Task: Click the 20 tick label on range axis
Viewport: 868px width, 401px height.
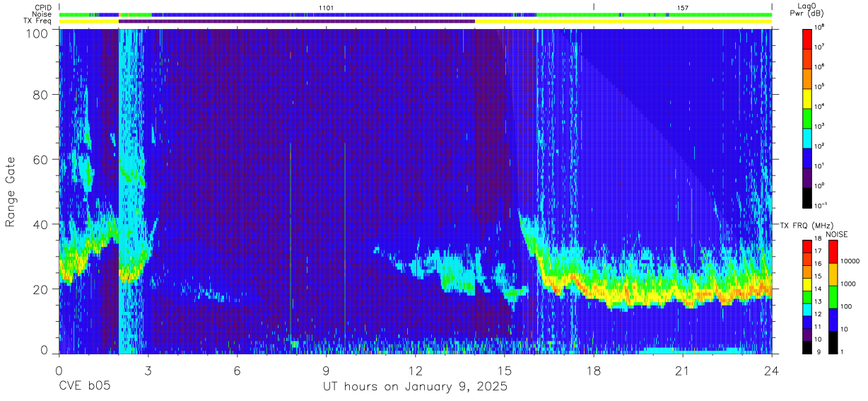Action: tap(42, 289)
